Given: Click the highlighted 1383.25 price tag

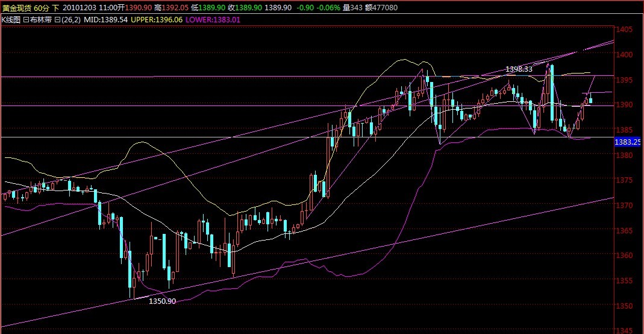Looking at the screenshot, I should pyautogui.click(x=627, y=142).
